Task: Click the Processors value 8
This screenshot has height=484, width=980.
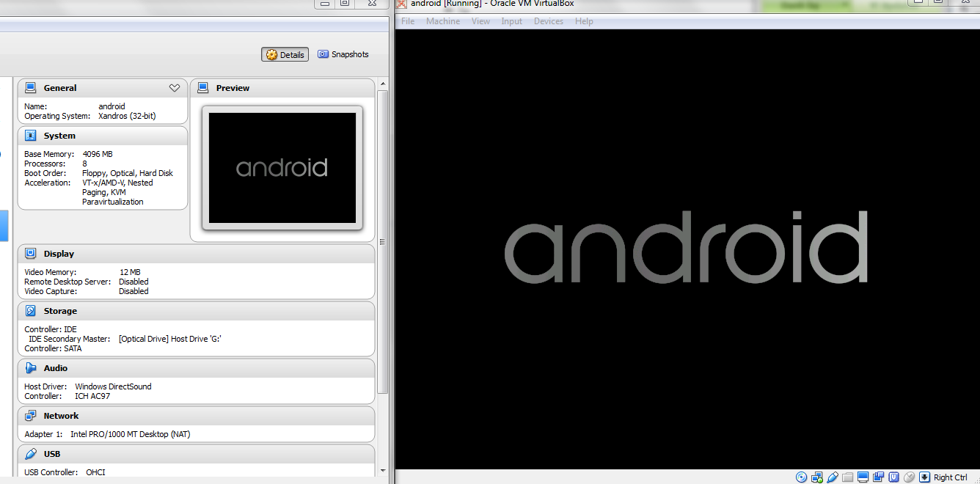Action: (x=85, y=164)
